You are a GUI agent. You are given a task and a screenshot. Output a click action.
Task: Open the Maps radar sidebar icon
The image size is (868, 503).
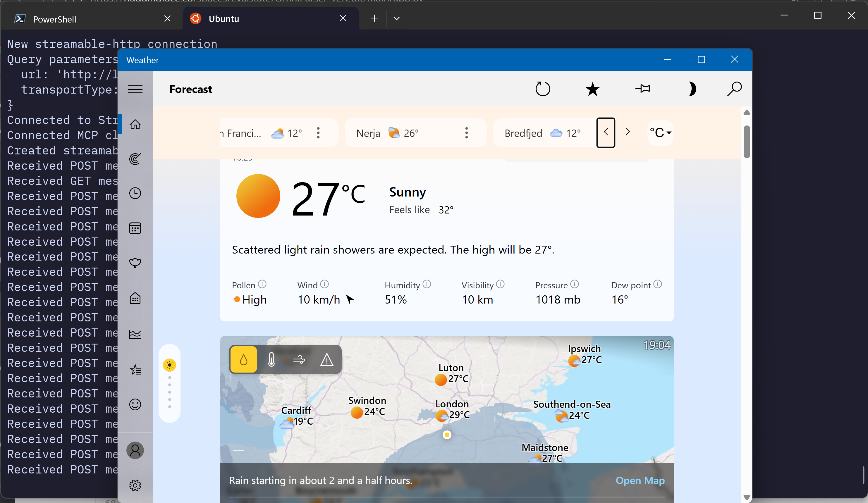point(135,159)
